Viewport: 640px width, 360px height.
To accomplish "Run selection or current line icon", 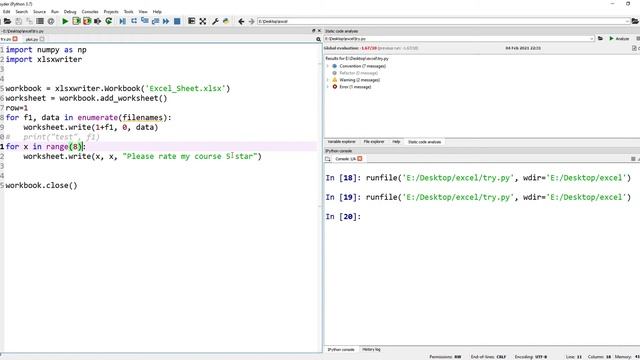I will point(98,21).
